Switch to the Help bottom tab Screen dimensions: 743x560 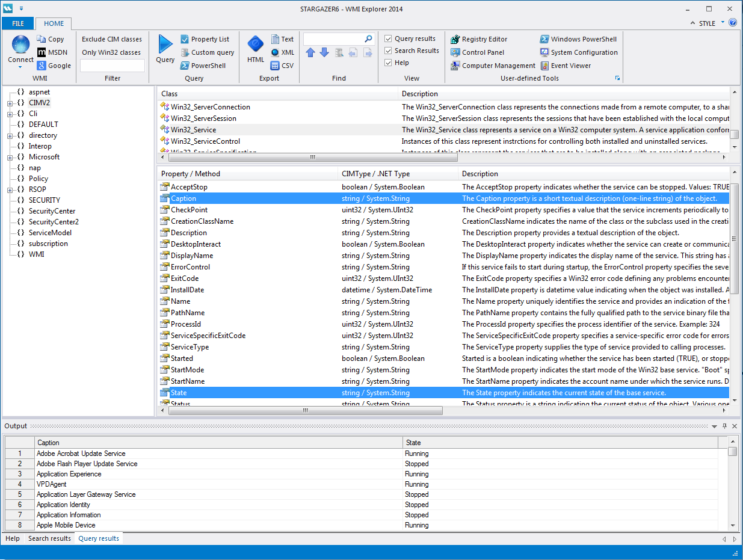pyautogui.click(x=13, y=538)
